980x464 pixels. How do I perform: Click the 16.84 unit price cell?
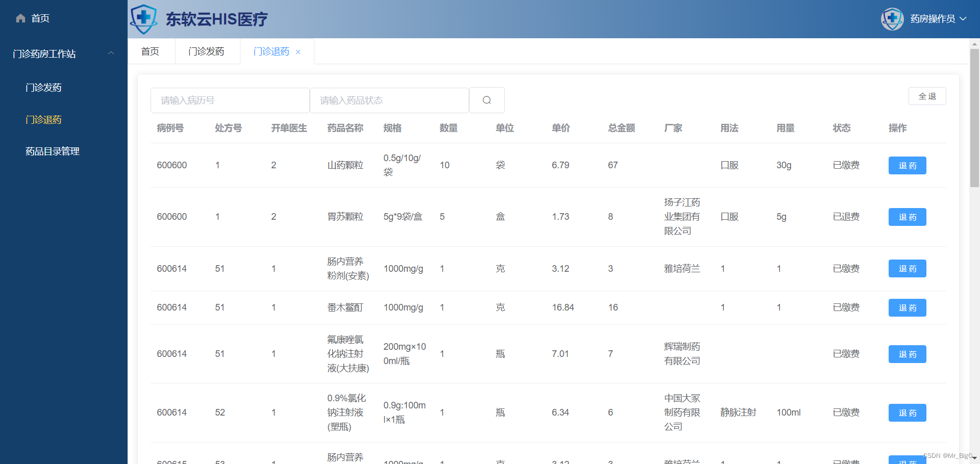563,307
